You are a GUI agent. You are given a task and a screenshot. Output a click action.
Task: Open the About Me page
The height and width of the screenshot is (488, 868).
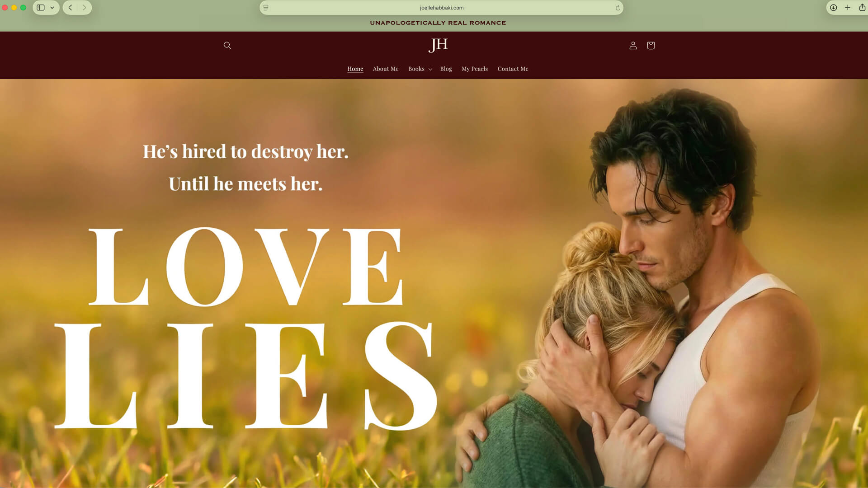[x=386, y=69]
